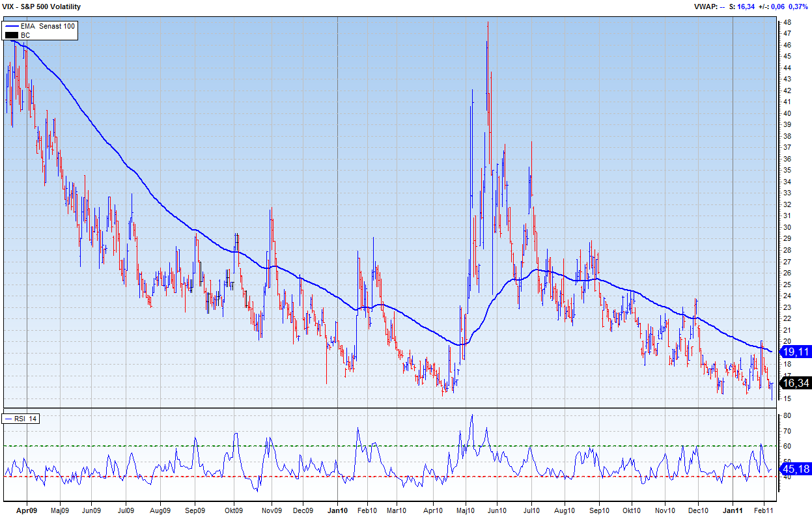
Task: Click the 80 label on RSI axis
Action: [787, 415]
